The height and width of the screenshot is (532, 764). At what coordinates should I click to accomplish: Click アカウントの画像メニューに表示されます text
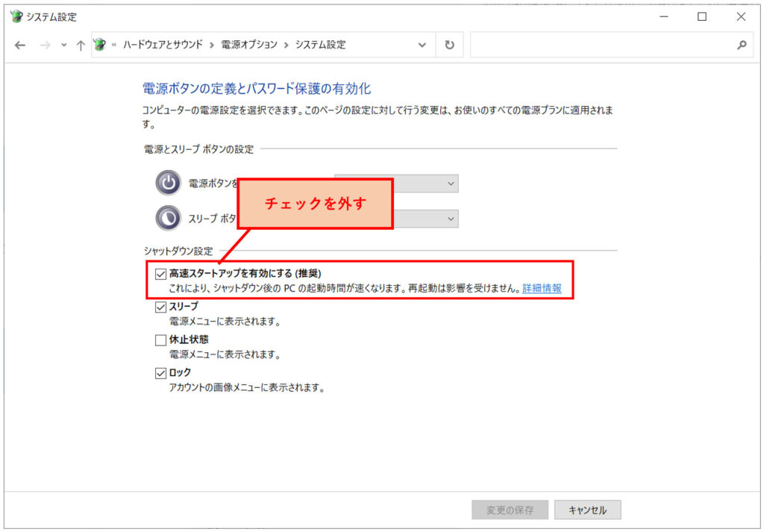(246, 388)
